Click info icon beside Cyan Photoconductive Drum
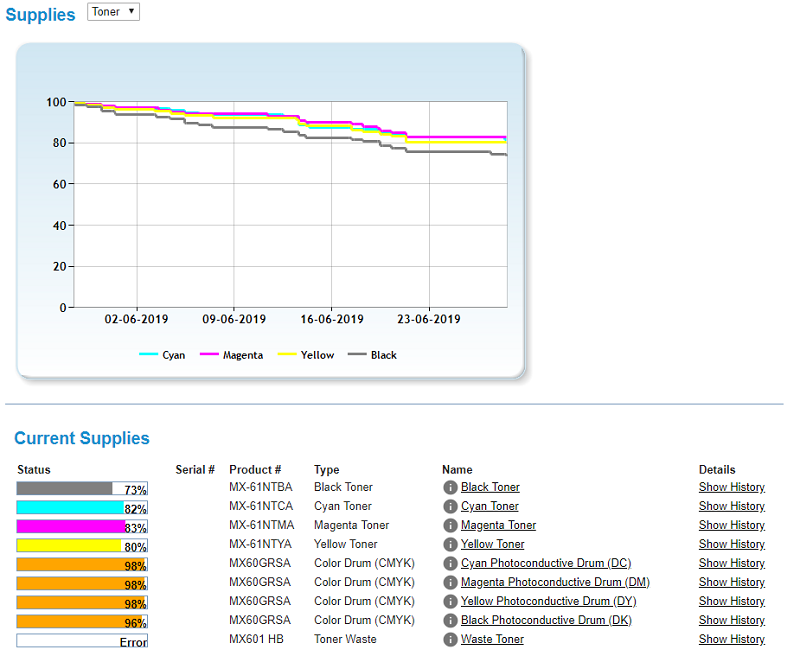Screen dimensions: 800x656 coord(450,564)
